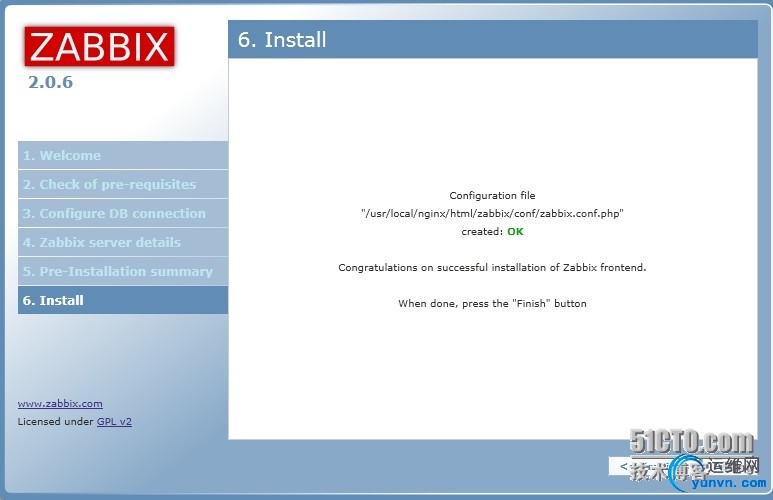Click the '6. Install' page heading
The height and width of the screenshot is (500, 773).
pyautogui.click(x=282, y=39)
